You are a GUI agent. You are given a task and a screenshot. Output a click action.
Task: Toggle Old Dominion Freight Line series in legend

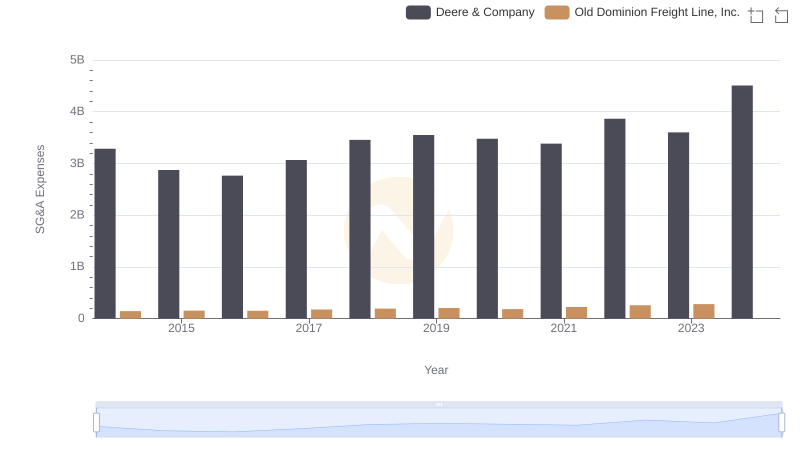click(642, 12)
